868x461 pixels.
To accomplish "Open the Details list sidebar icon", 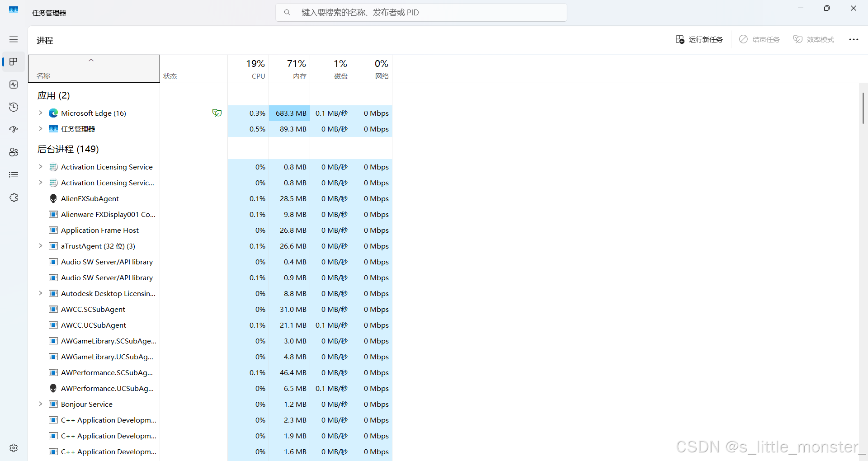I will 14,175.
